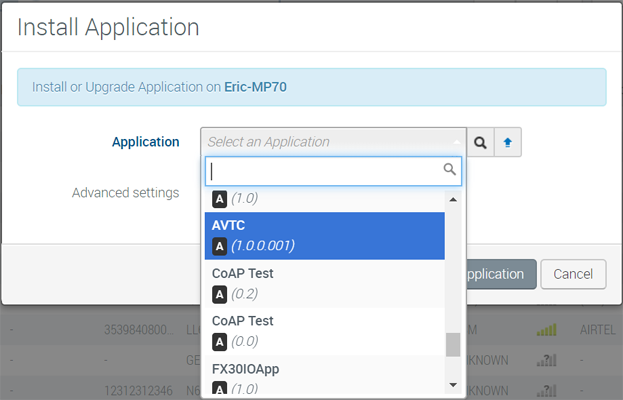
Task: Click the Application dropdown arrow
Action: [457, 142]
